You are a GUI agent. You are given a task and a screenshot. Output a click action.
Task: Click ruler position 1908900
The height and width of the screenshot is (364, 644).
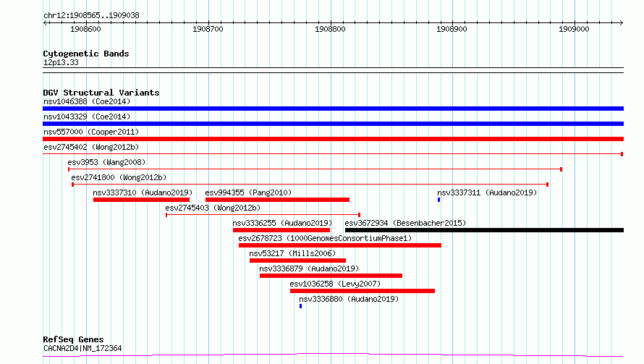[x=452, y=29]
